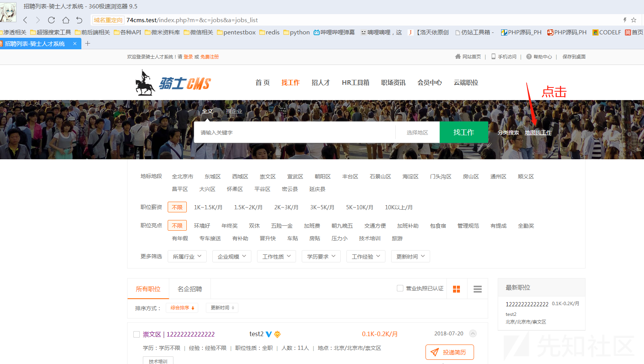Expand the 企业规模 dropdown
This screenshot has width=644, height=364.
[232, 257]
